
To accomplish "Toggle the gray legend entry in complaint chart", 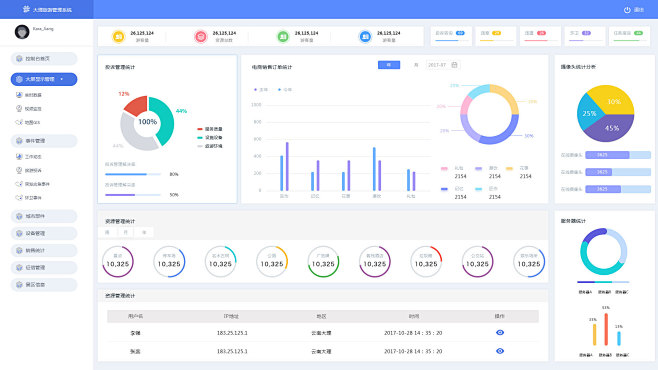I will pyautogui.click(x=210, y=146).
